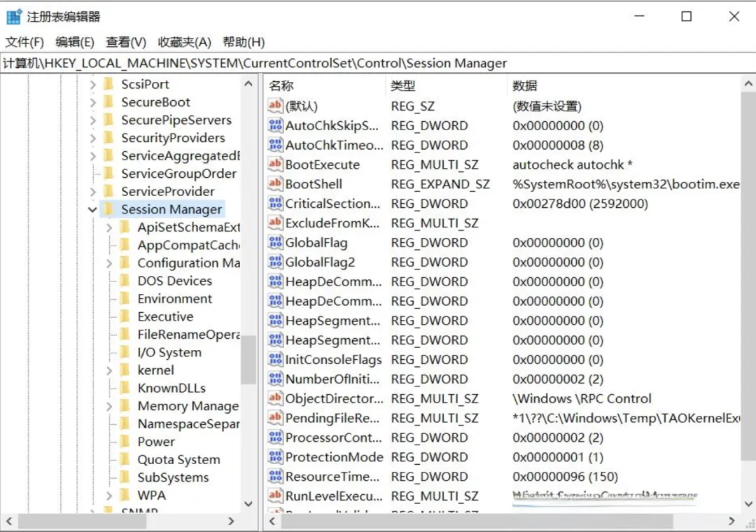
Task: Select the ServiceAggregatedE tree item
Action: [181, 156]
